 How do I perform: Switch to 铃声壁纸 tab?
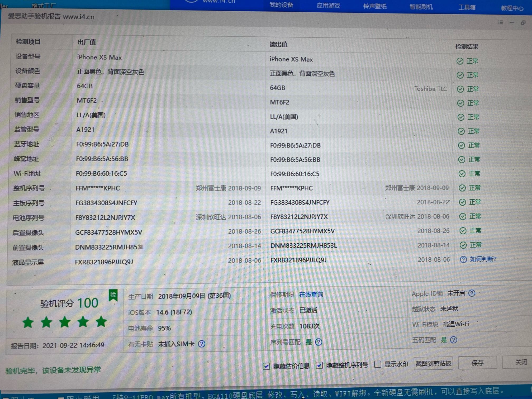374,6
